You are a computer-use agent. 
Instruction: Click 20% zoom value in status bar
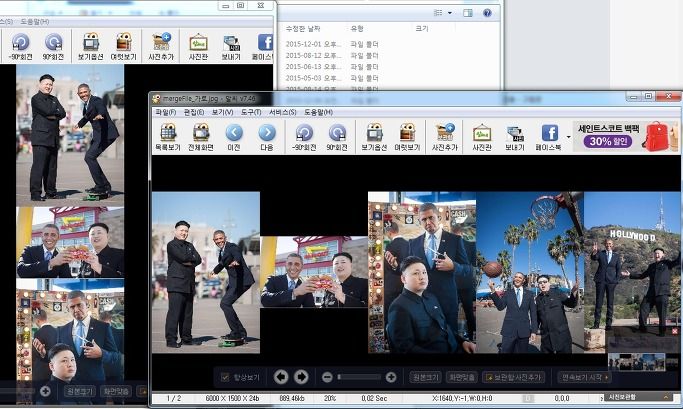pyautogui.click(x=330, y=398)
